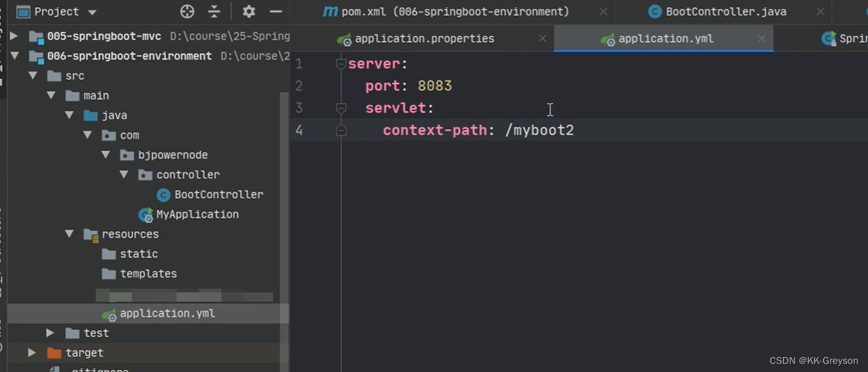868x372 pixels.
Task: Select the target folder
Action: pos(85,353)
